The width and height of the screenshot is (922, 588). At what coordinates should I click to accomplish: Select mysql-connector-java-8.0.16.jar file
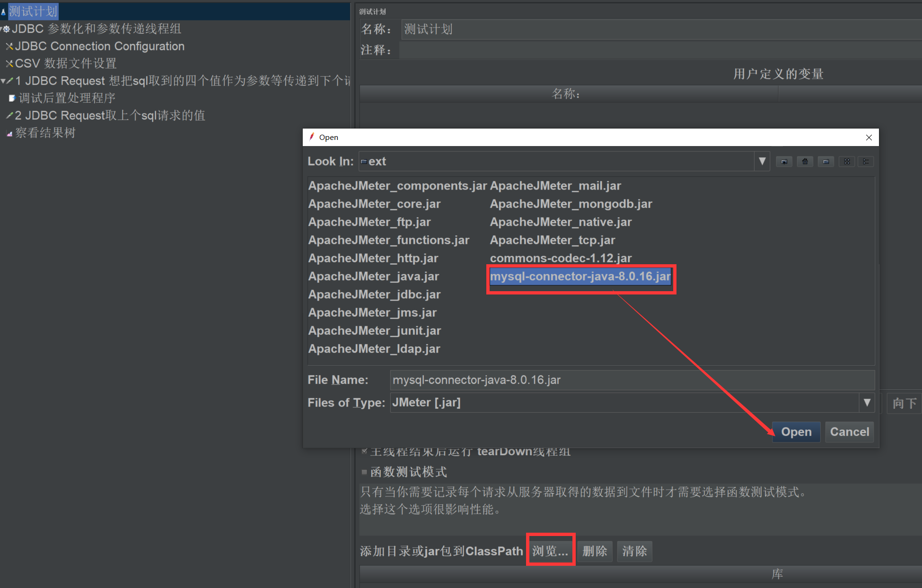click(x=580, y=277)
